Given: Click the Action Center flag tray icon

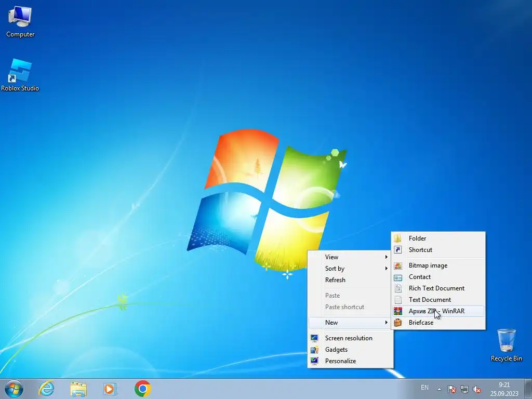Looking at the screenshot, I should 451,389.
